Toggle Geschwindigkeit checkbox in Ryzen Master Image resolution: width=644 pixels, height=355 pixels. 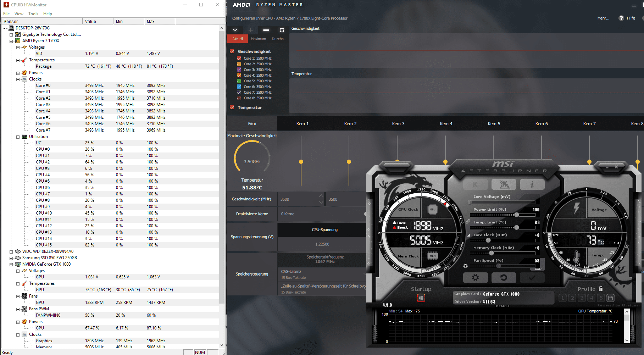232,51
